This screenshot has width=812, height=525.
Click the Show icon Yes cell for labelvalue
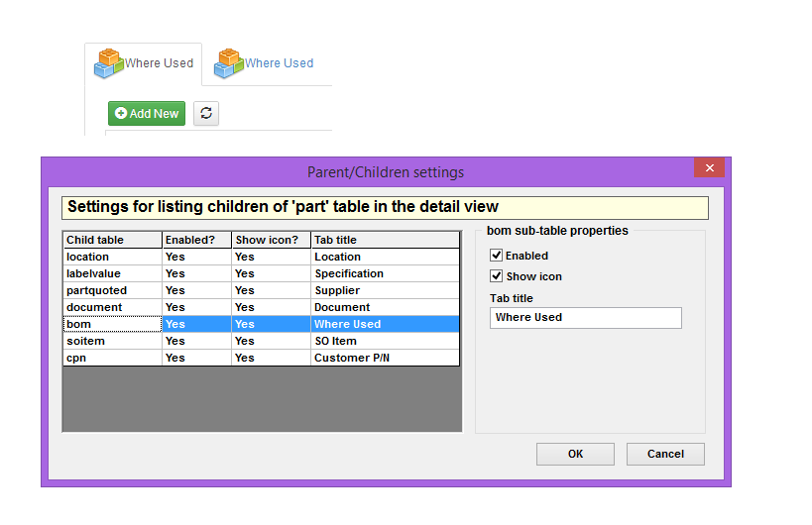coord(271,273)
